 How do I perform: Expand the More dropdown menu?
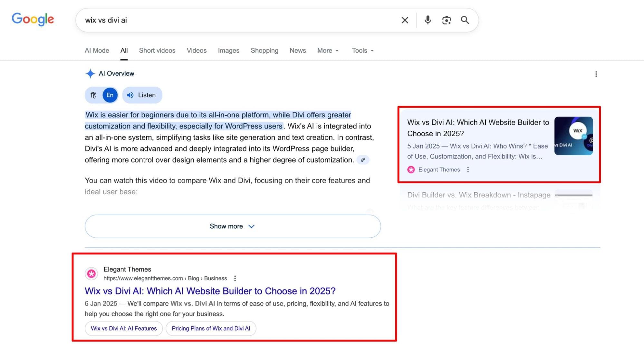coord(328,51)
